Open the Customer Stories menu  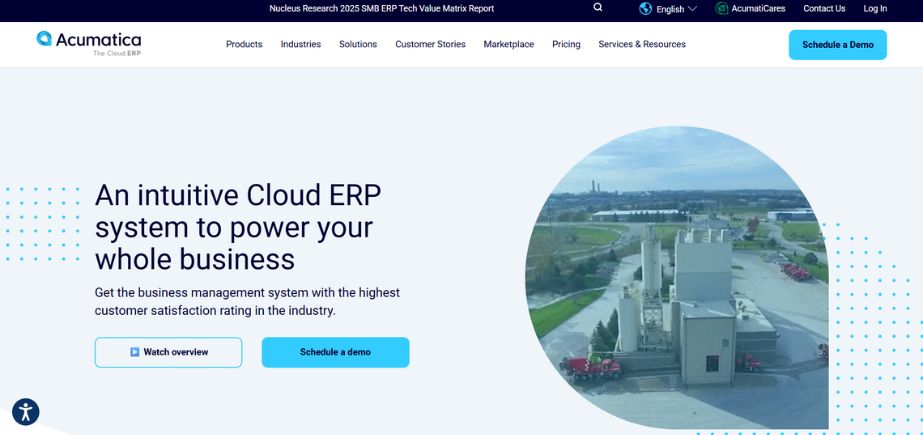(430, 44)
